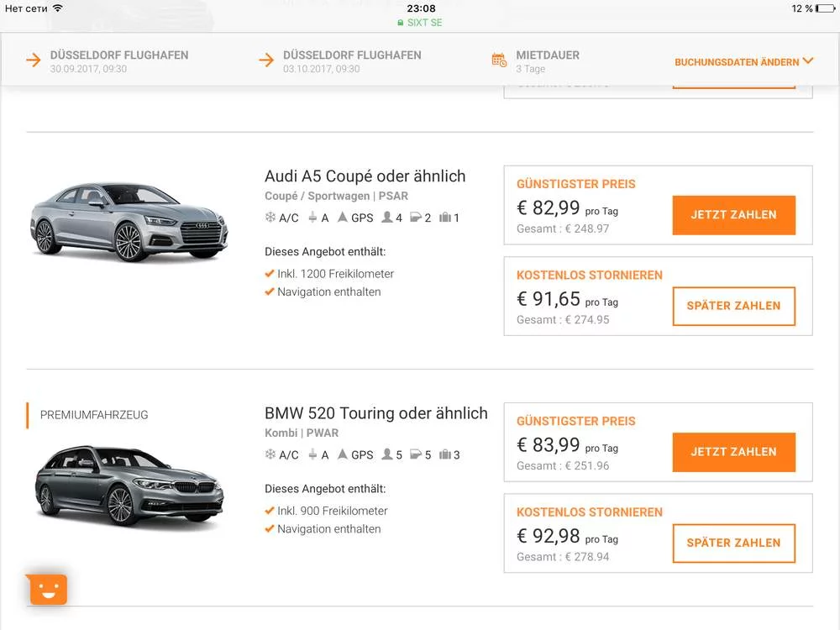Click the orange chat bot smiley icon
Viewport: 840px width, 630px height.
click(48, 590)
